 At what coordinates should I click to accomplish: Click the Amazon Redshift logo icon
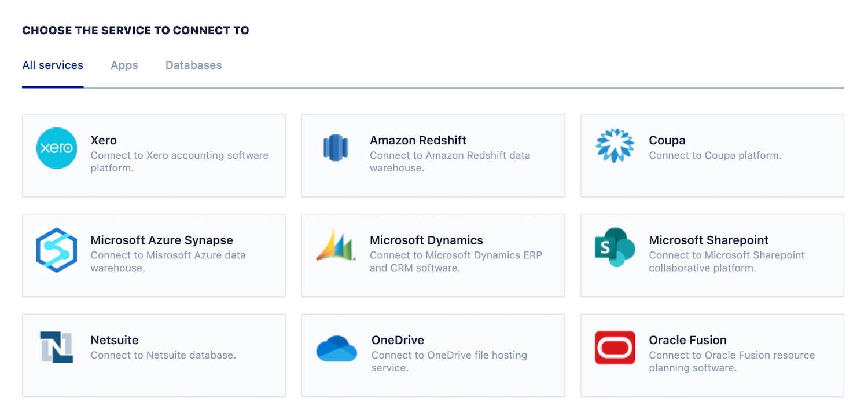[336, 147]
